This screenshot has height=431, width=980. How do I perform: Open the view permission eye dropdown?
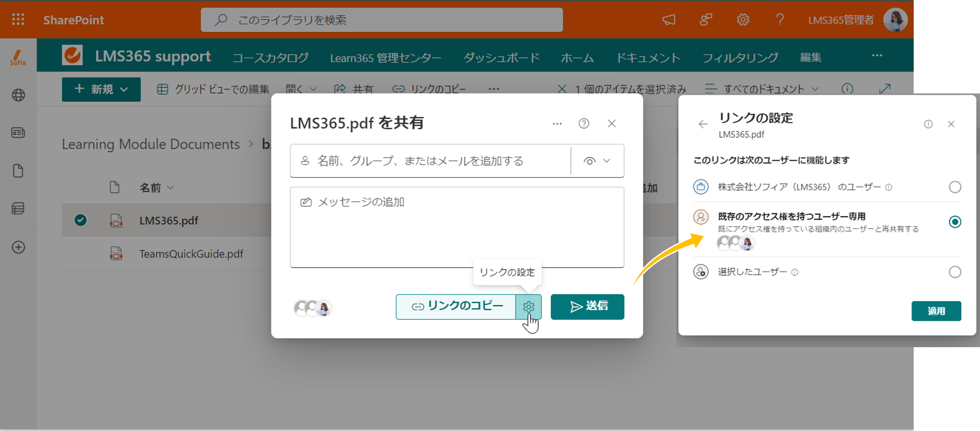tap(597, 161)
